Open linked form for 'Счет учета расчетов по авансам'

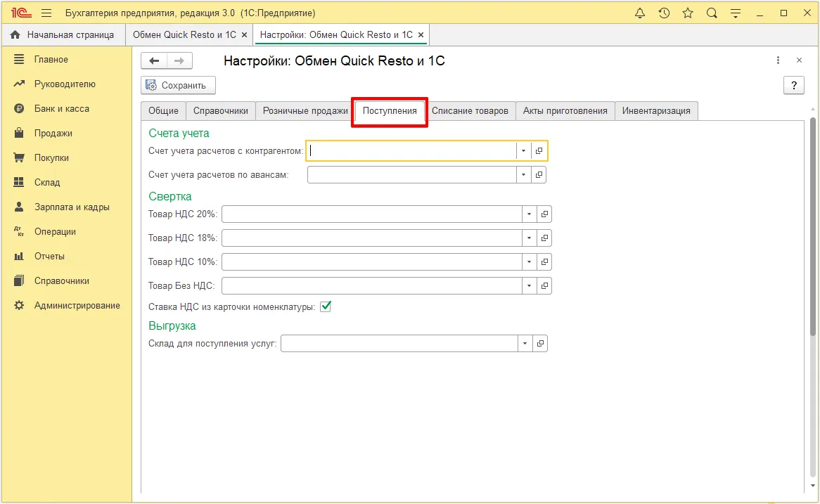539,174
